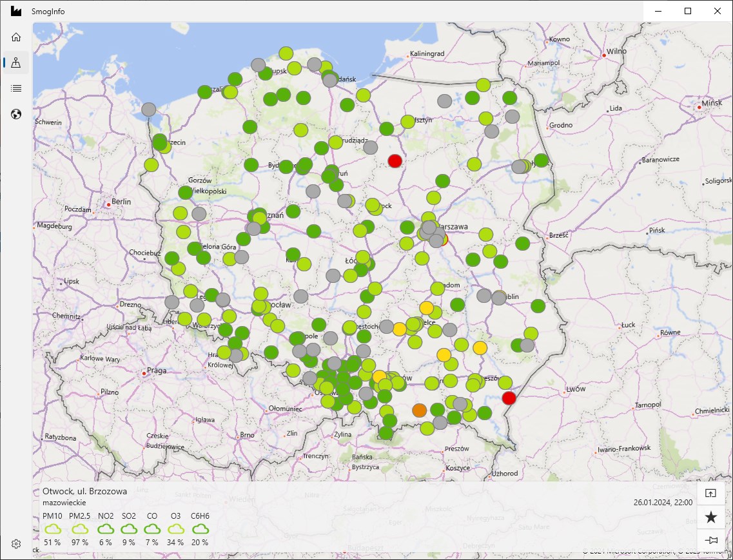The image size is (733, 560).
Task: Open settings gear at sidebar bottom
Action: click(16, 544)
